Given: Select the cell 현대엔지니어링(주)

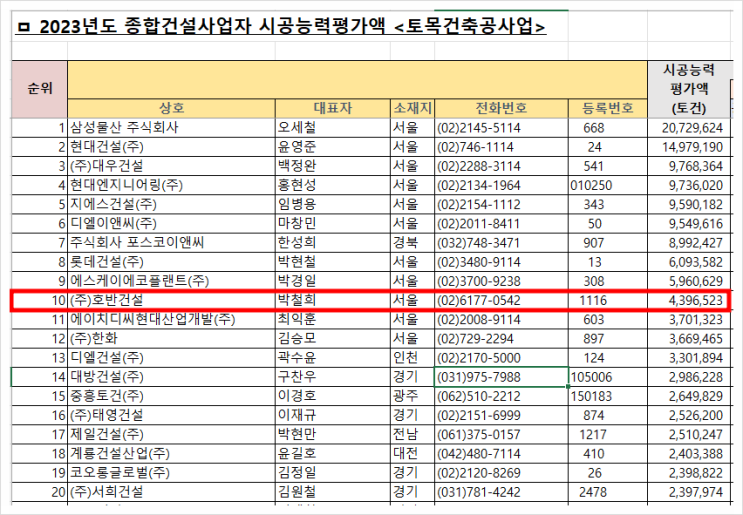Looking at the screenshot, I should [x=172, y=185].
